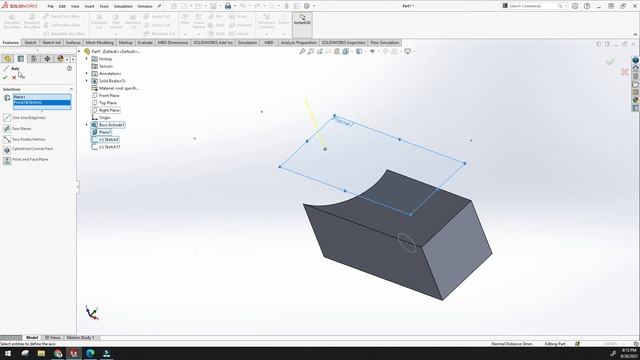Open the Display Style icon
The height and width of the screenshot is (360, 640).
359,51
